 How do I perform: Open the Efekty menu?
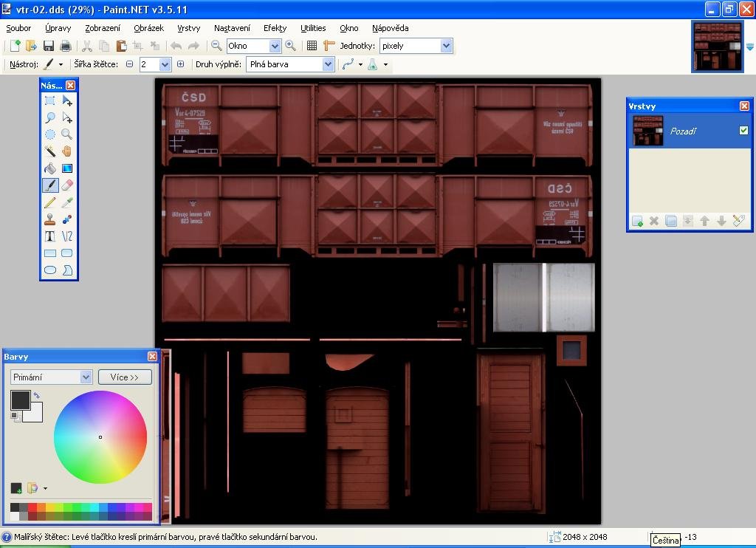coord(275,28)
